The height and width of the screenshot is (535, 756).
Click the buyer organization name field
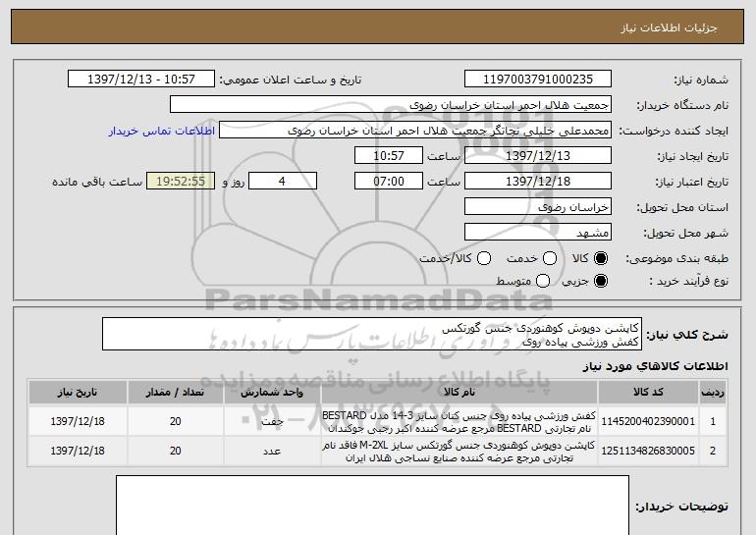tap(391, 105)
